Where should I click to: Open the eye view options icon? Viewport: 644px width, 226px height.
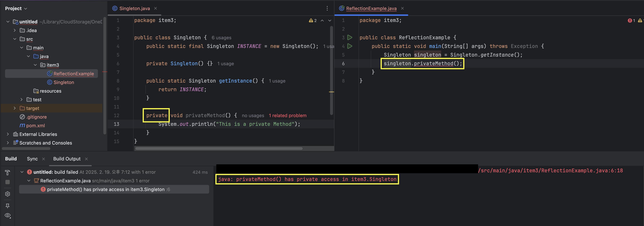click(x=8, y=215)
